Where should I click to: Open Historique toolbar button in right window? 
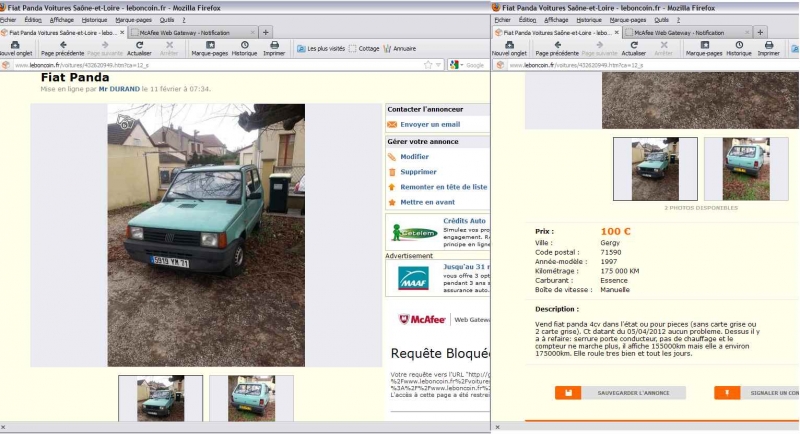[x=739, y=48]
